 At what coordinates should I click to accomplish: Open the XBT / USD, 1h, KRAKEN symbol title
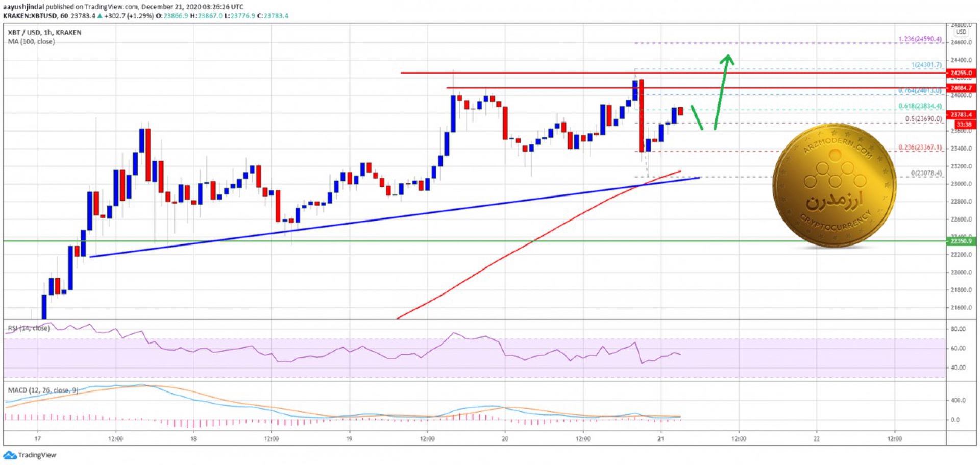[x=44, y=32]
